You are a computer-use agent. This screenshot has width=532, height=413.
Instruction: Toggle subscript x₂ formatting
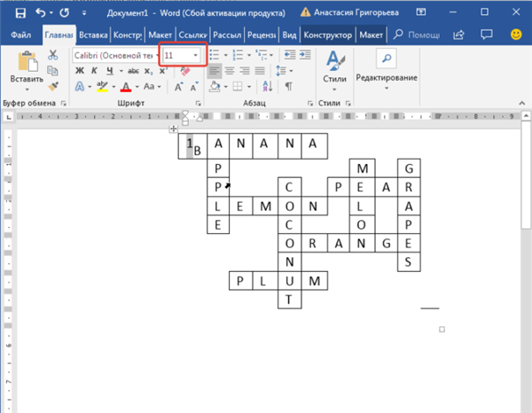148,71
